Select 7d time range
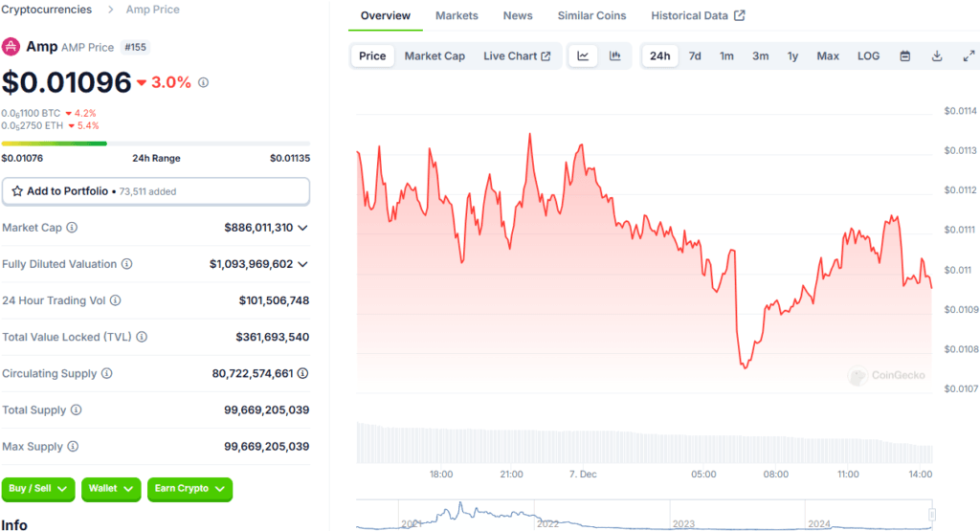Viewport: 980px width, 531px height. 695,55
